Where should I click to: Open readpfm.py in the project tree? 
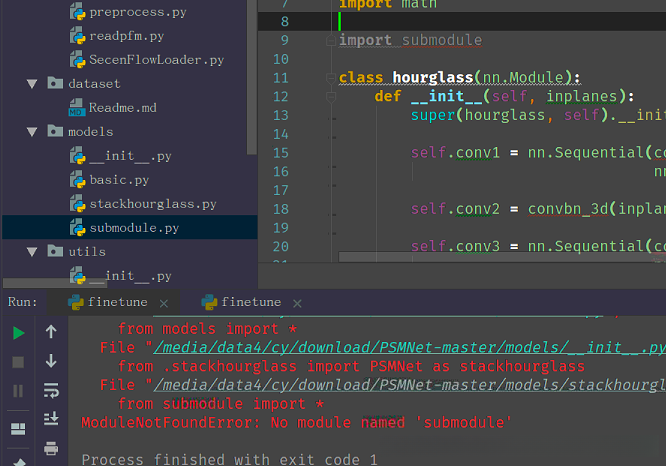(127, 36)
